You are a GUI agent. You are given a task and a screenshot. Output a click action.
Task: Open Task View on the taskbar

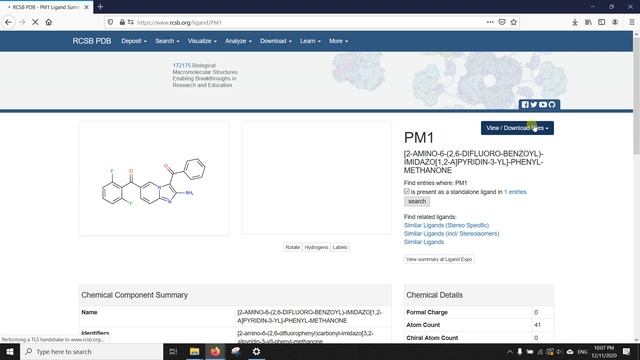[173, 351]
